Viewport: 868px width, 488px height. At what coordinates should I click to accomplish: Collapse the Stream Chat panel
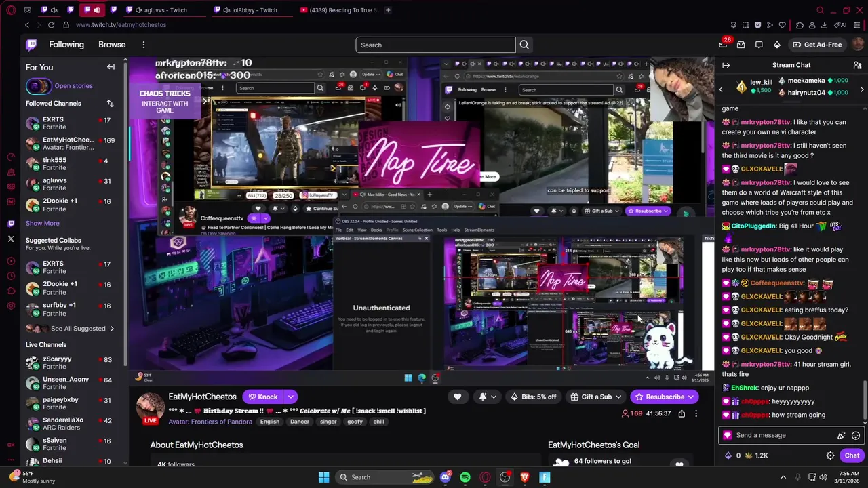726,65
